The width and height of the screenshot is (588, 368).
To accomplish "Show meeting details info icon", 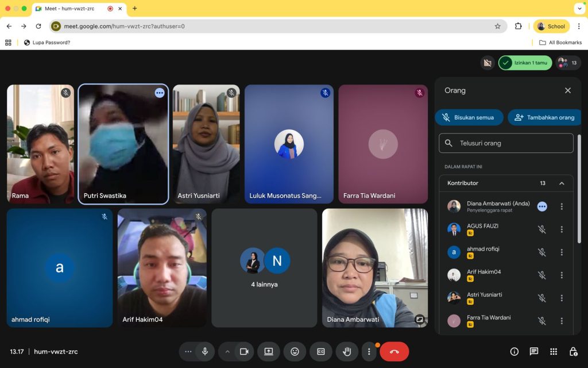I will (x=514, y=351).
